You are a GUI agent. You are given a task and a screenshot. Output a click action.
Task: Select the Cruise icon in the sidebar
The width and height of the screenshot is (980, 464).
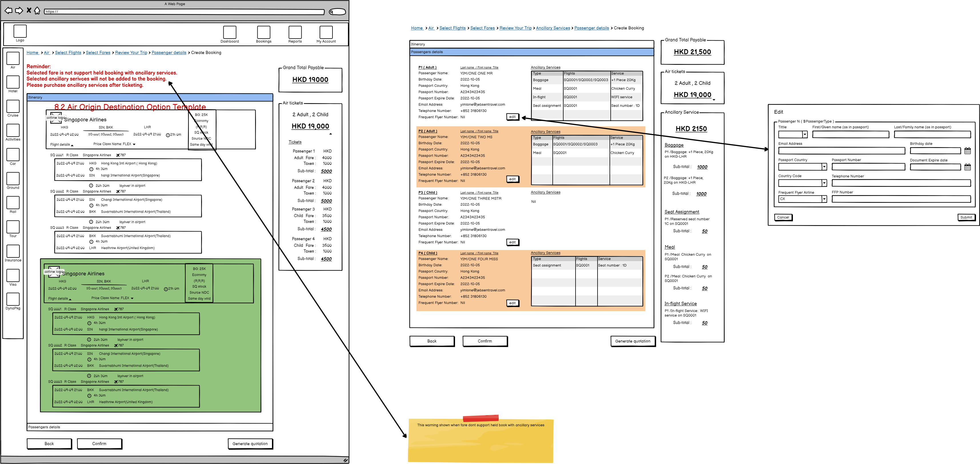tap(13, 106)
